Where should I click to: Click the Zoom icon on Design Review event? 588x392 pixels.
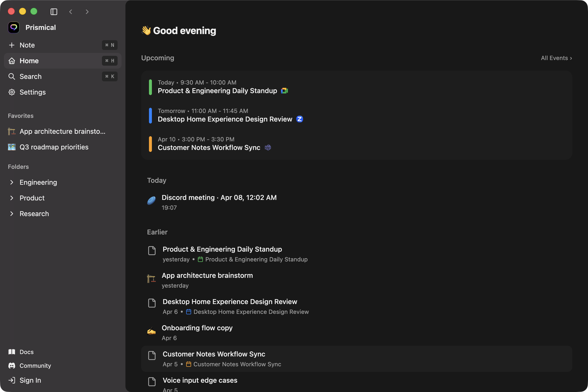[x=299, y=119]
